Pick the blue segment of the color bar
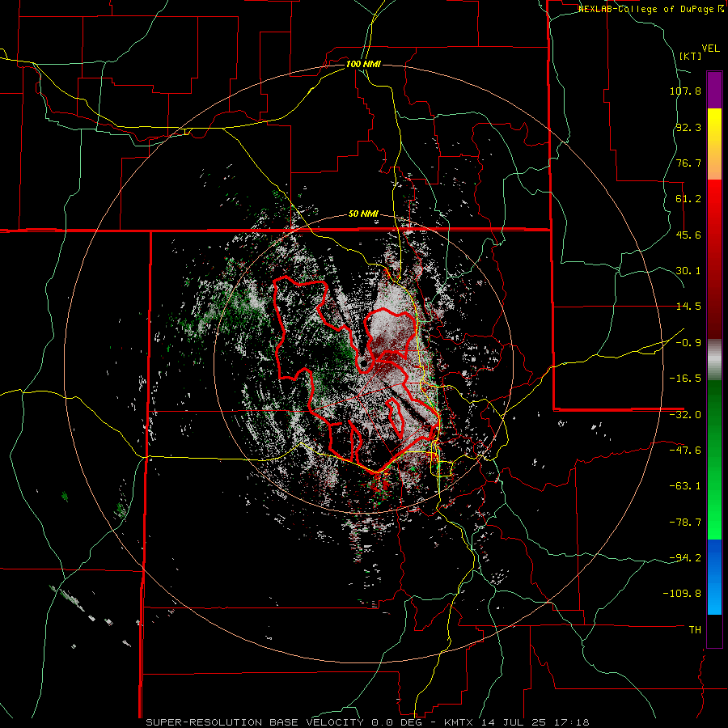Image resolution: width=728 pixels, height=728 pixels. point(714,577)
